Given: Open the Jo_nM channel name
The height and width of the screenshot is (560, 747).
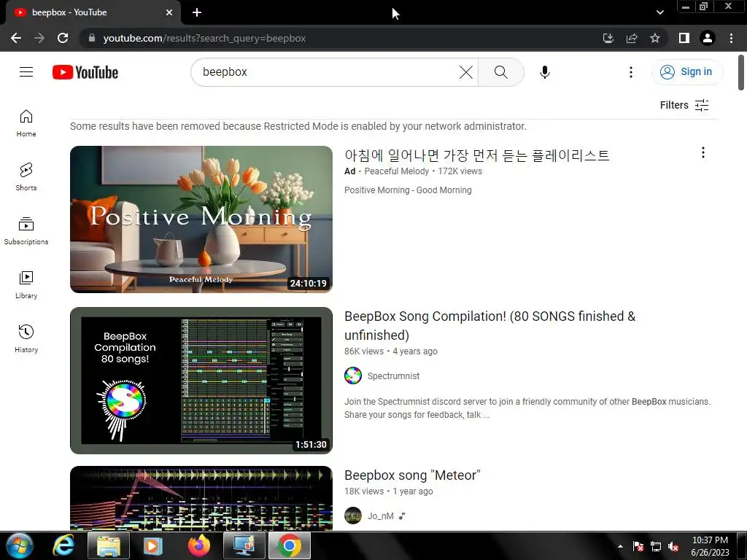Looking at the screenshot, I should pos(380,516).
